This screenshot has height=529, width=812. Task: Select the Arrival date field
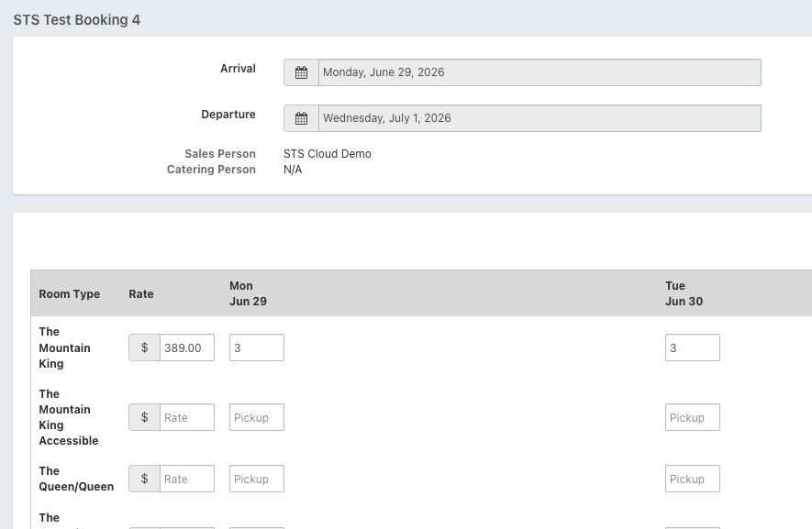pyautogui.click(x=539, y=72)
